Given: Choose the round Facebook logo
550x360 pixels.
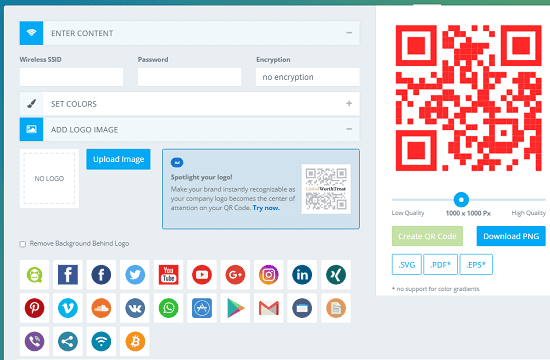Looking at the screenshot, I should coord(101,275).
